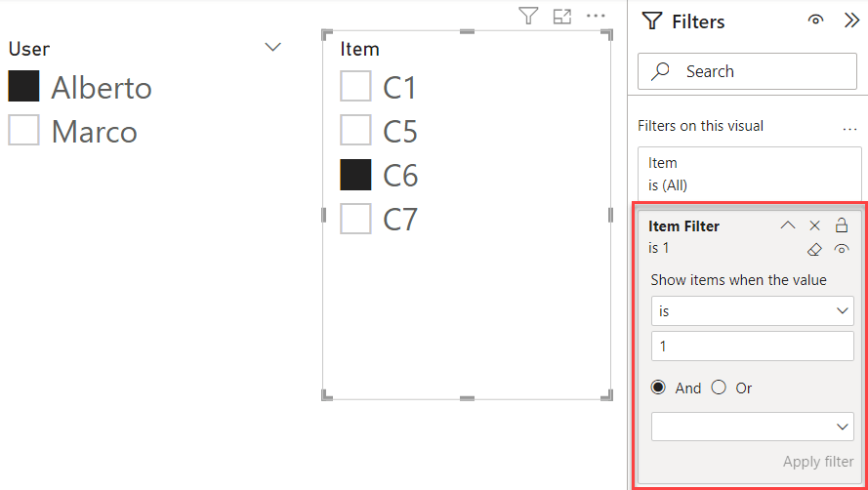Open Filters on this visual ellipsis menu
868x490 pixels.
click(x=849, y=127)
